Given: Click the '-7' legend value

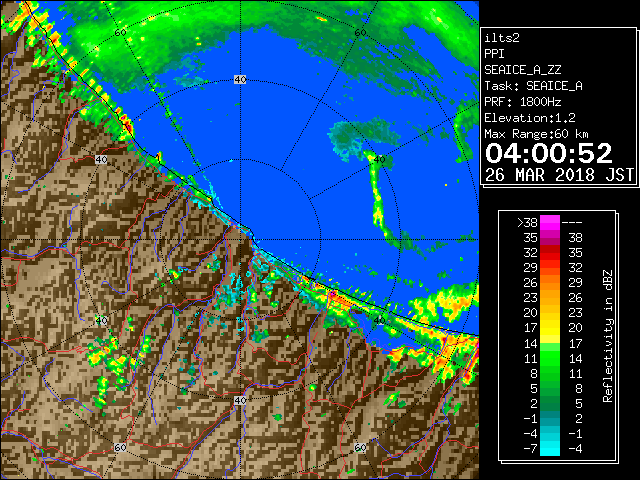Looking at the screenshot, I should [530, 449].
